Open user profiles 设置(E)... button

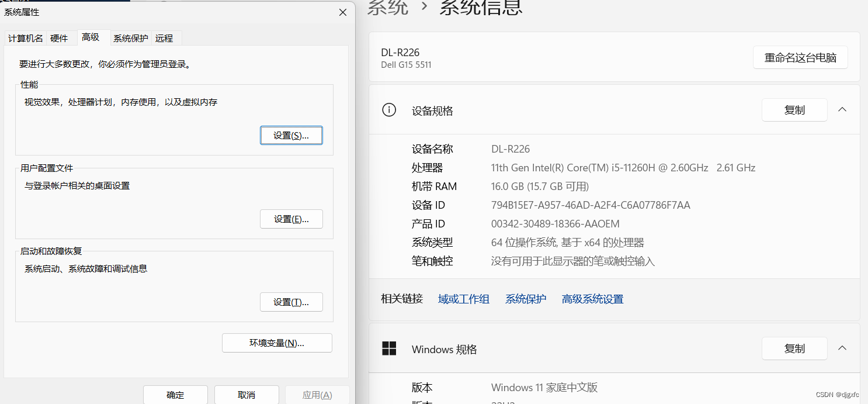point(291,219)
